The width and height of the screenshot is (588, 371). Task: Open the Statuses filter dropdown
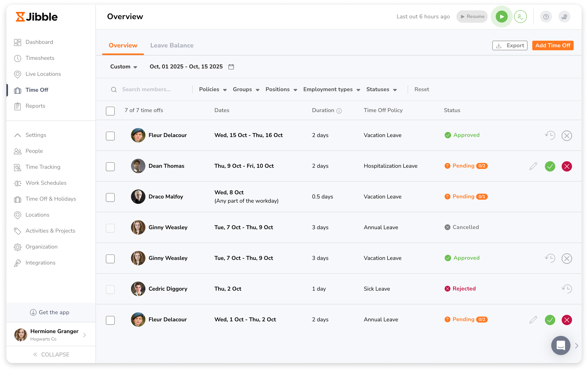(381, 90)
